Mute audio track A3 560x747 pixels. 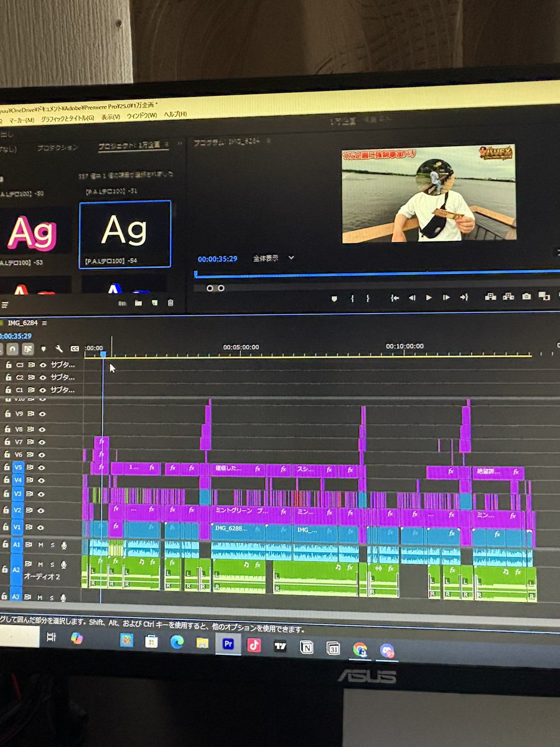point(40,597)
